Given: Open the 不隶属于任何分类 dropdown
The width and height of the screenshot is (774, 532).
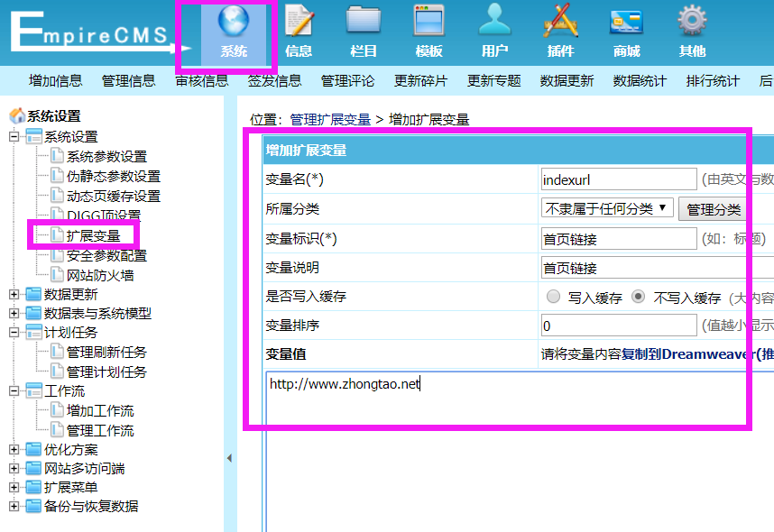Looking at the screenshot, I should coord(607,208).
